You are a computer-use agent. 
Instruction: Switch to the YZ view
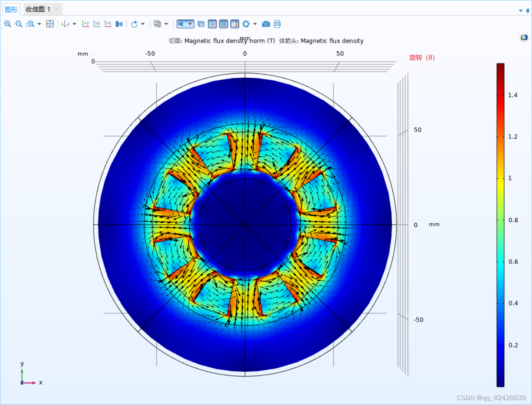97,24
